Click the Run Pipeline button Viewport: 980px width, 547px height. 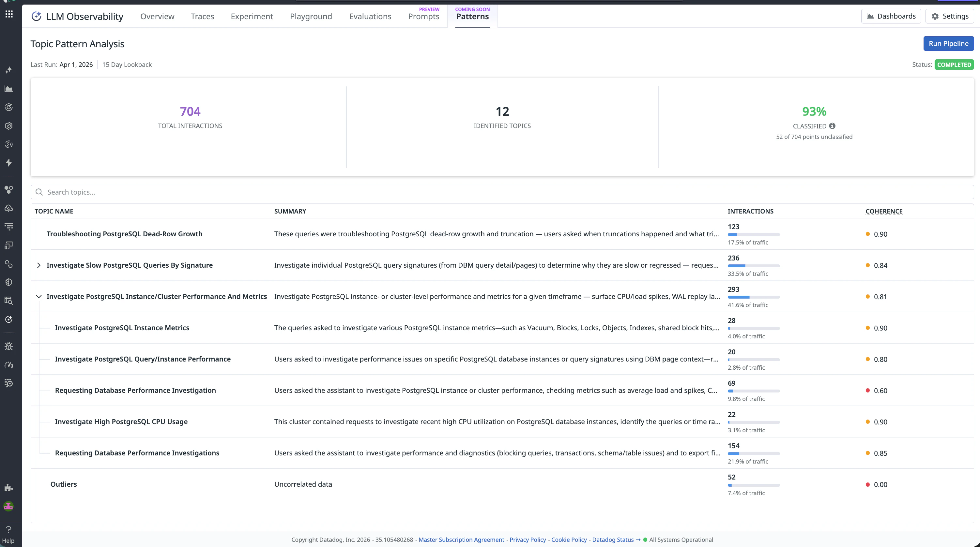[948, 43]
